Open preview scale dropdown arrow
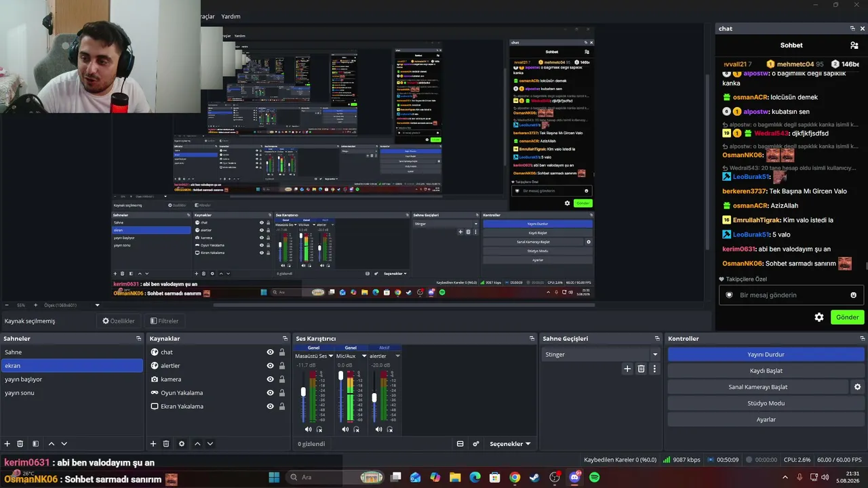 click(x=97, y=305)
